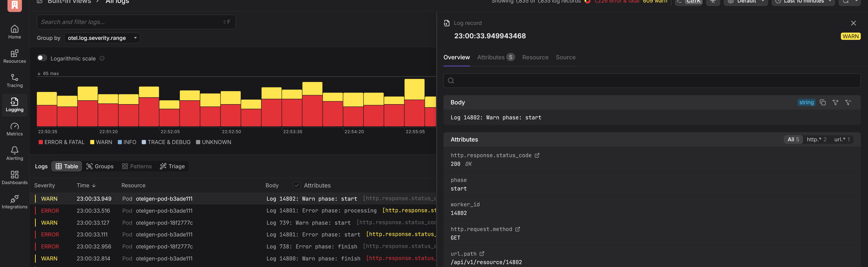Switch to the Source tab

(565, 57)
